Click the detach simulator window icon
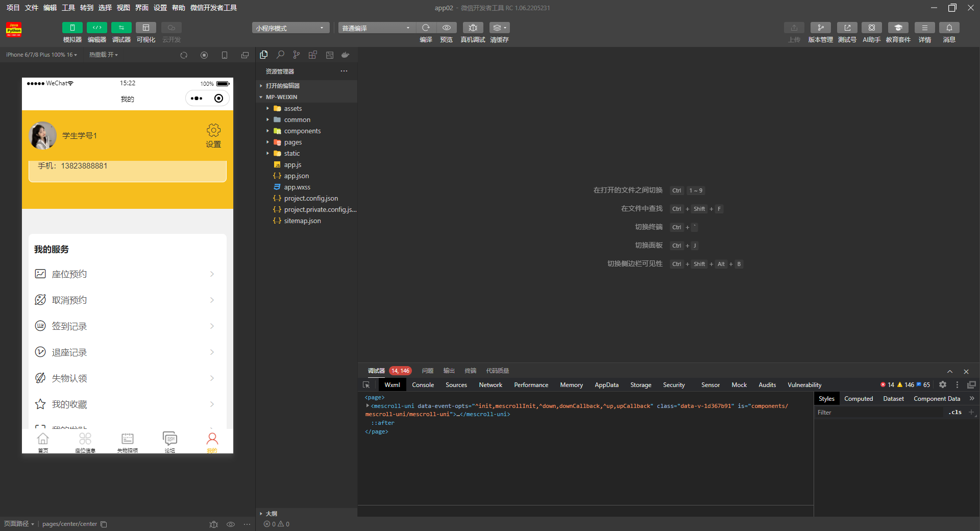 coord(245,55)
